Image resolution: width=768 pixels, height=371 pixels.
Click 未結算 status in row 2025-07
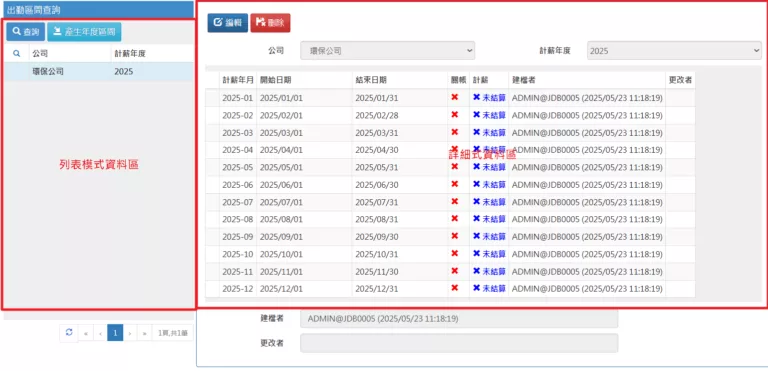(x=489, y=202)
